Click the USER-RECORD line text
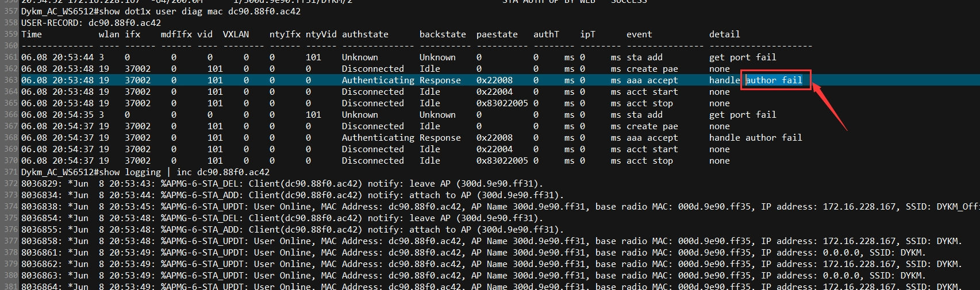This screenshot has width=980, height=290. (x=91, y=23)
